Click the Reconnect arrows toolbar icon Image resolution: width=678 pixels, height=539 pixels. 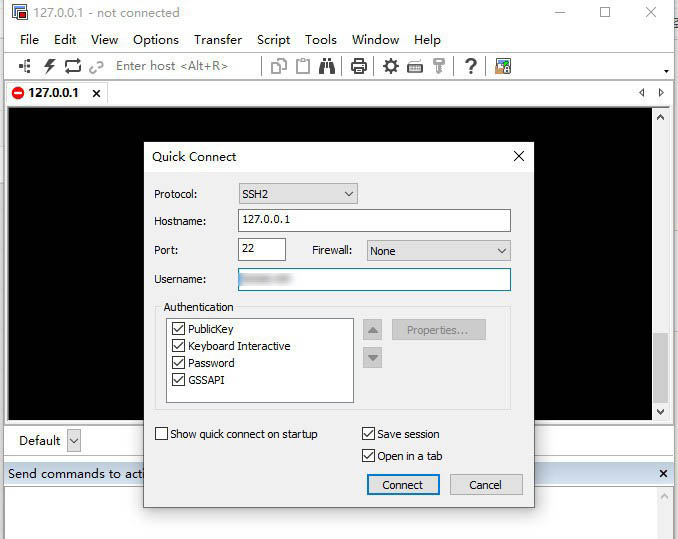73,66
